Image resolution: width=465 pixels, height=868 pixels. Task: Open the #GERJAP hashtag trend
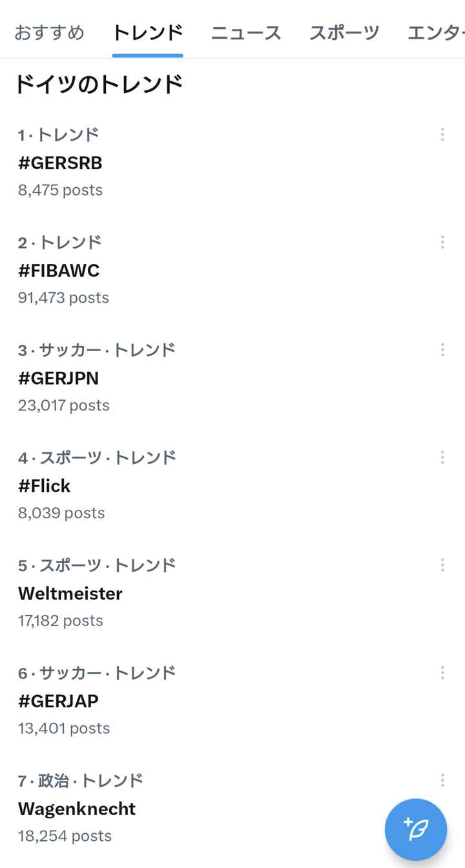(59, 701)
